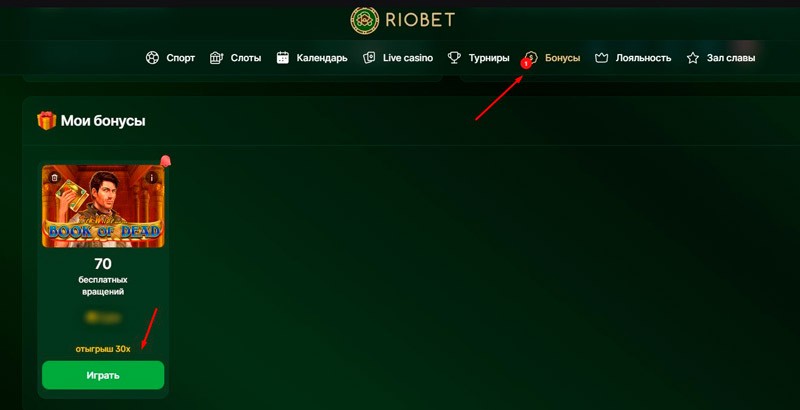
Task: Open info icon on Book of Dead card
Action: pyautogui.click(x=152, y=177)
